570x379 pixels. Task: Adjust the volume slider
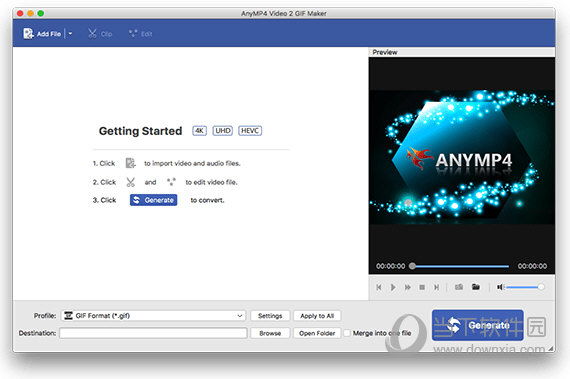tap(525, 287)
